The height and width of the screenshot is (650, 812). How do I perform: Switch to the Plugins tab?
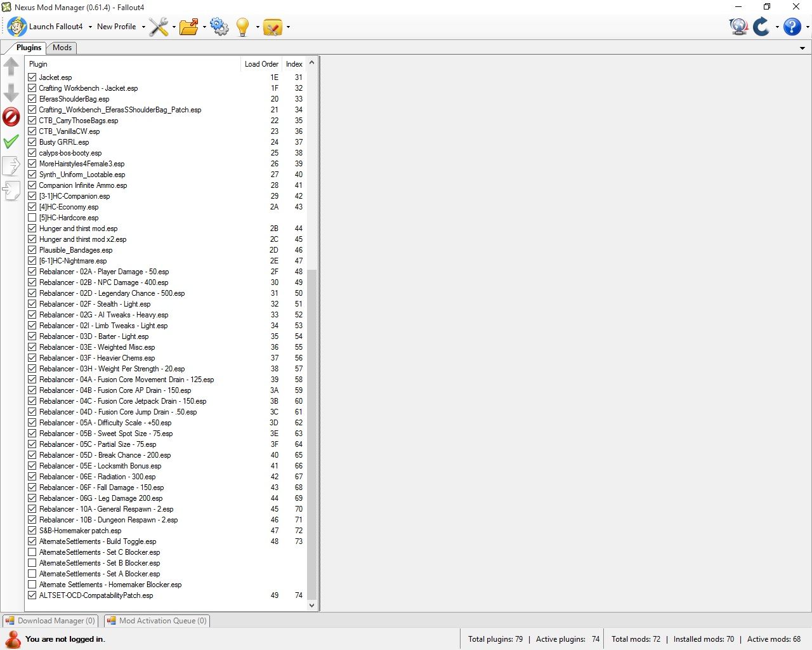(x=29, y=48)
